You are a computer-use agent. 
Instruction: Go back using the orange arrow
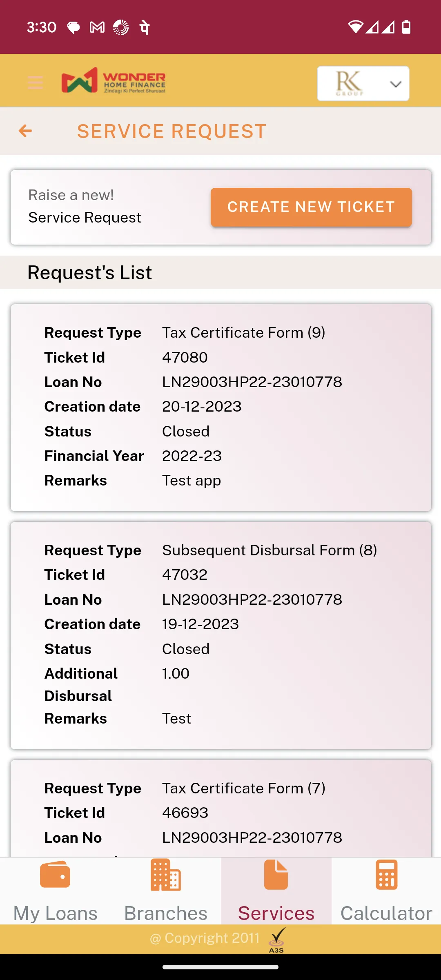tap(25, 131)
